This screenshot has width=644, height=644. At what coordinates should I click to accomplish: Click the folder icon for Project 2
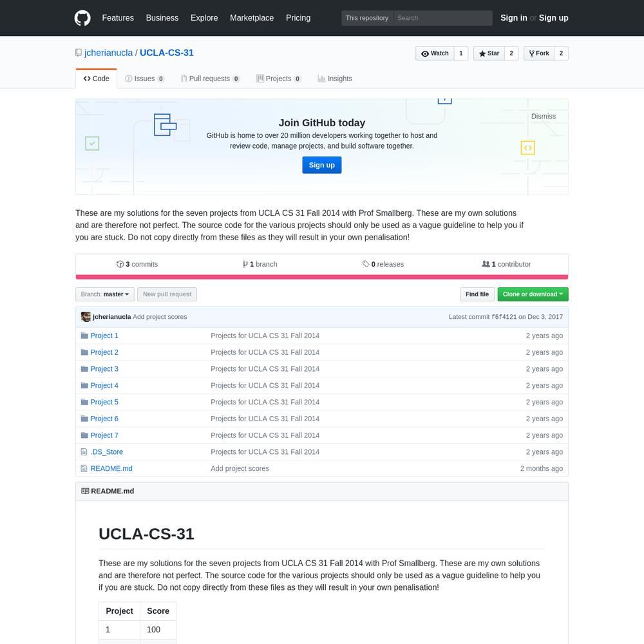point(84,352)
